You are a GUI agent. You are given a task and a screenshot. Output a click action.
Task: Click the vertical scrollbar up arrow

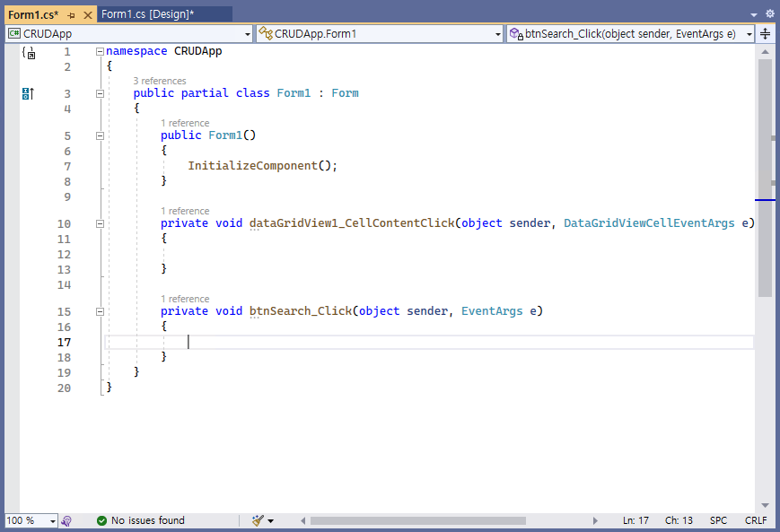click(x=765, y=52)
